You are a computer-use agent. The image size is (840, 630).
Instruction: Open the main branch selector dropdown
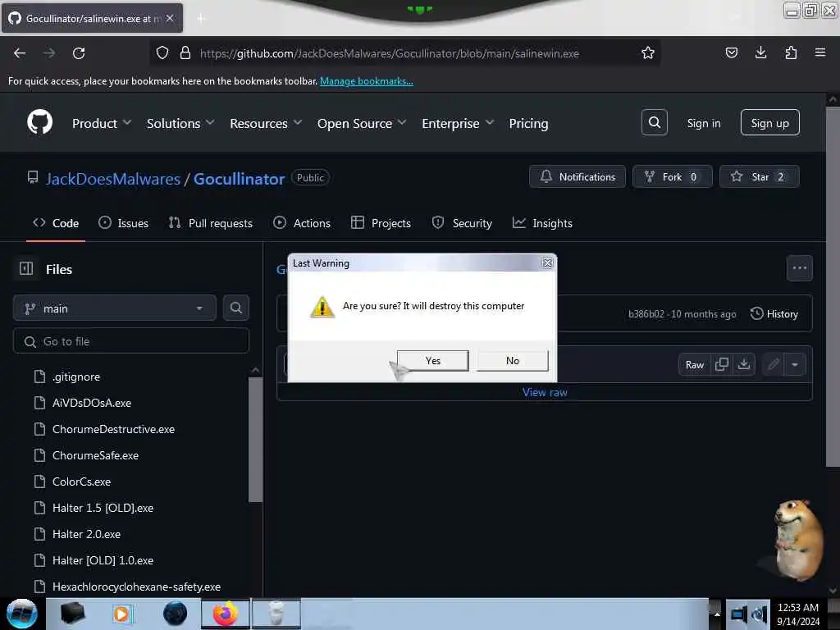[115, 308]
